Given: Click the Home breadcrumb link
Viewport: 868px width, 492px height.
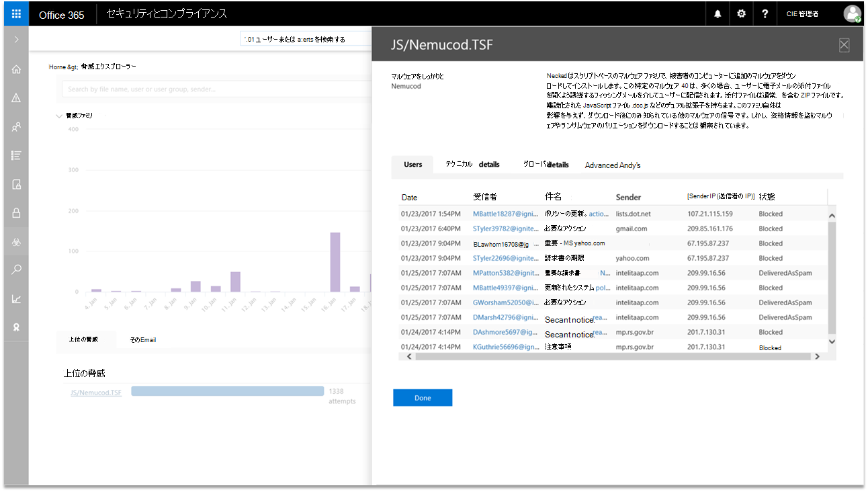Looking at the screenshot, I should tap(58, 67).
